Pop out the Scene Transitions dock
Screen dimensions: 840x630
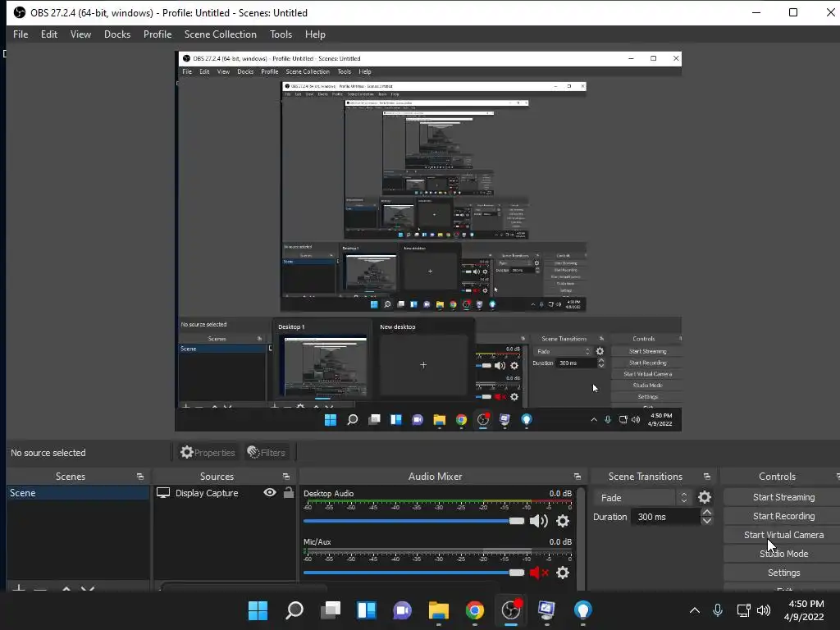coord(707,477)
